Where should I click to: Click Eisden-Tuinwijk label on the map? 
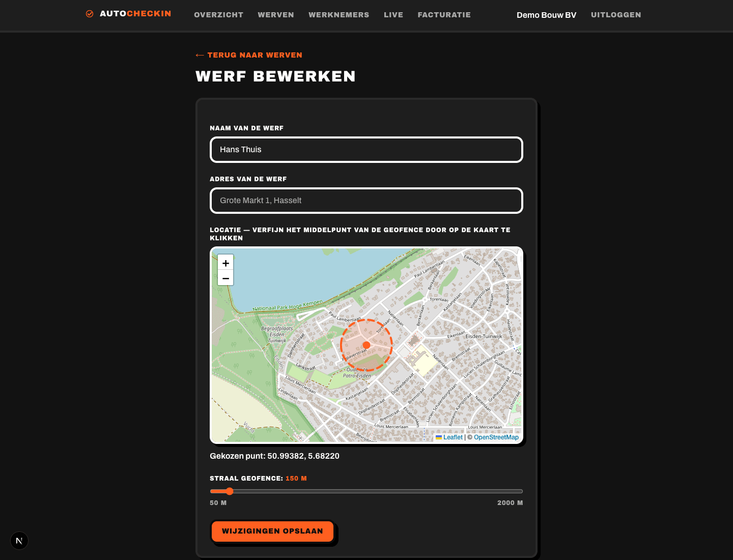pos(484,337)
